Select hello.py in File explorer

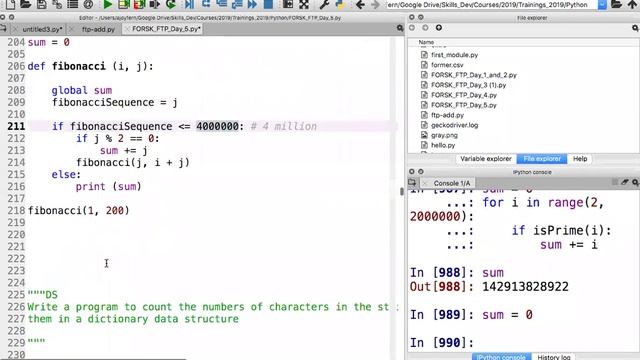point(443,145)
